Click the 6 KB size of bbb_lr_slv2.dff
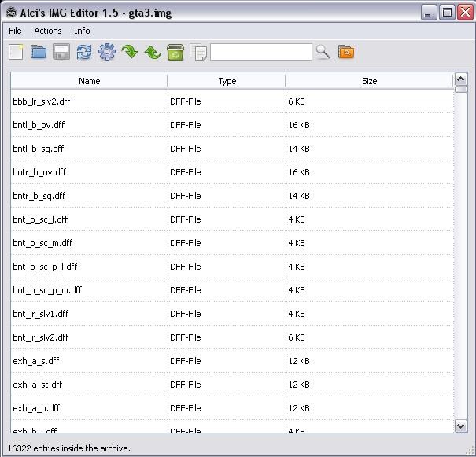The image size is (476, 457). (x=297, y=101)
